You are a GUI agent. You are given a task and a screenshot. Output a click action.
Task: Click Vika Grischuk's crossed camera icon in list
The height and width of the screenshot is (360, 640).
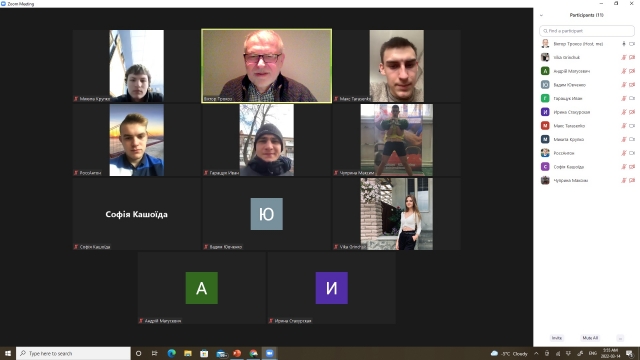(632, 58)
